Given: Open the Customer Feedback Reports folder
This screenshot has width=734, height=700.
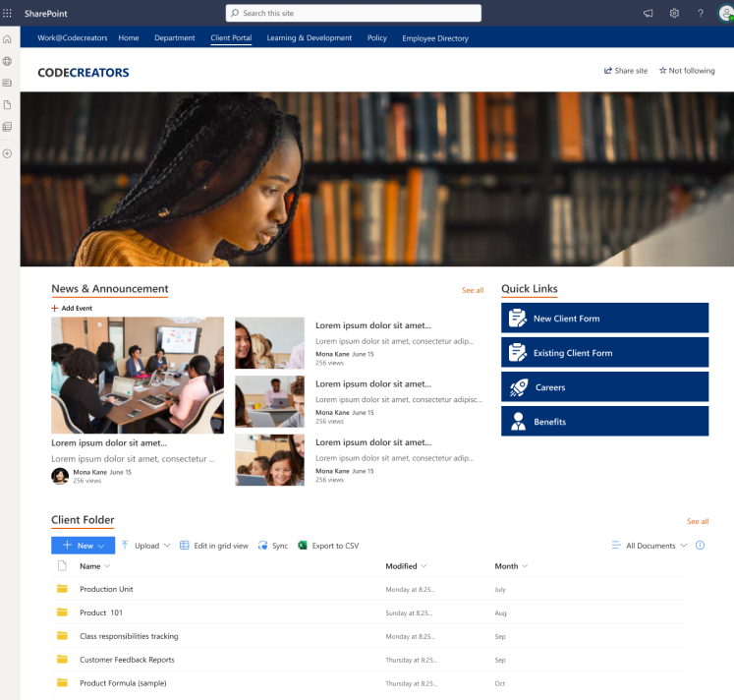Looking at the screenshot, I should (x=127, y=660).
